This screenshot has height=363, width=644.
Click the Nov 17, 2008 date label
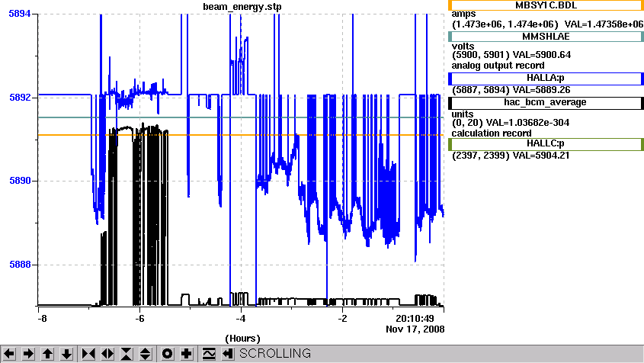(415, 329)
